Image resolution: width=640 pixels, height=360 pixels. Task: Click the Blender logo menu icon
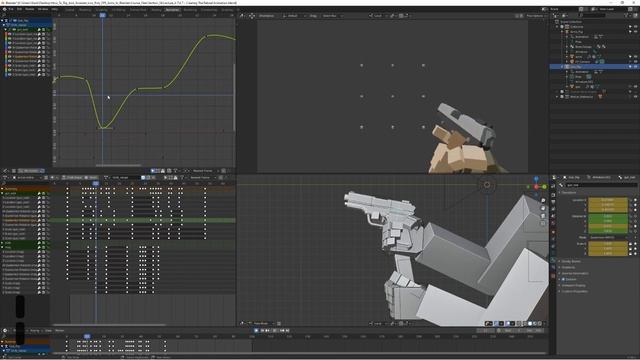coord(4,9)
